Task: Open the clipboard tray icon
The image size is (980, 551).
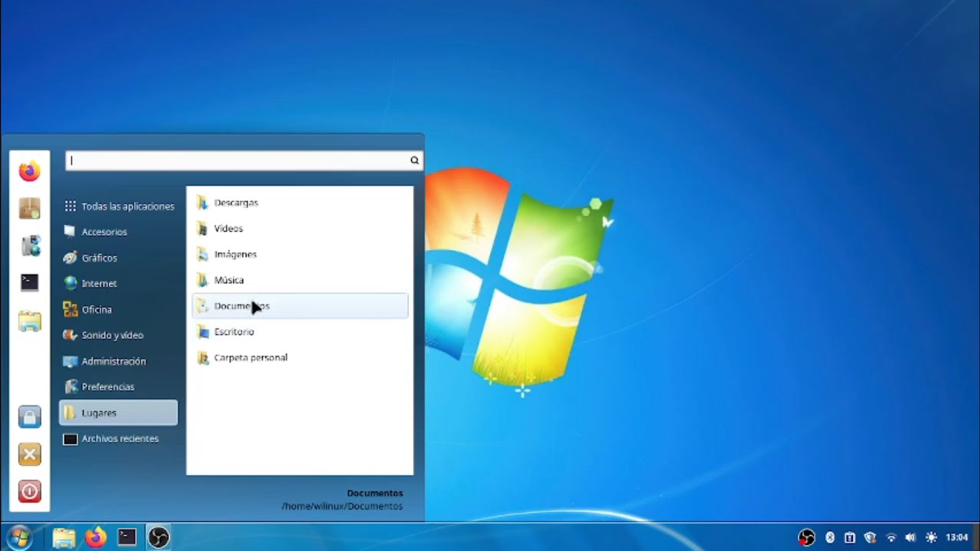Action: click(850, 538)
